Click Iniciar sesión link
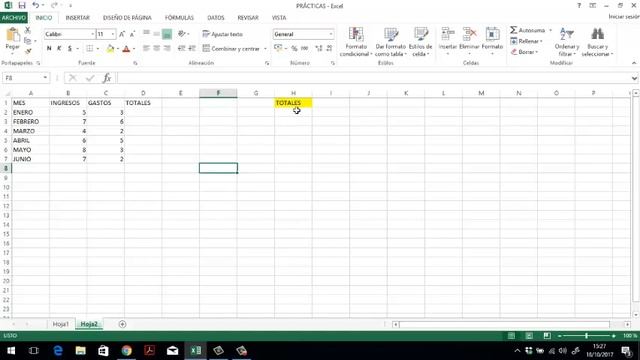Screen dimensions: 640x360 (624, 17)
